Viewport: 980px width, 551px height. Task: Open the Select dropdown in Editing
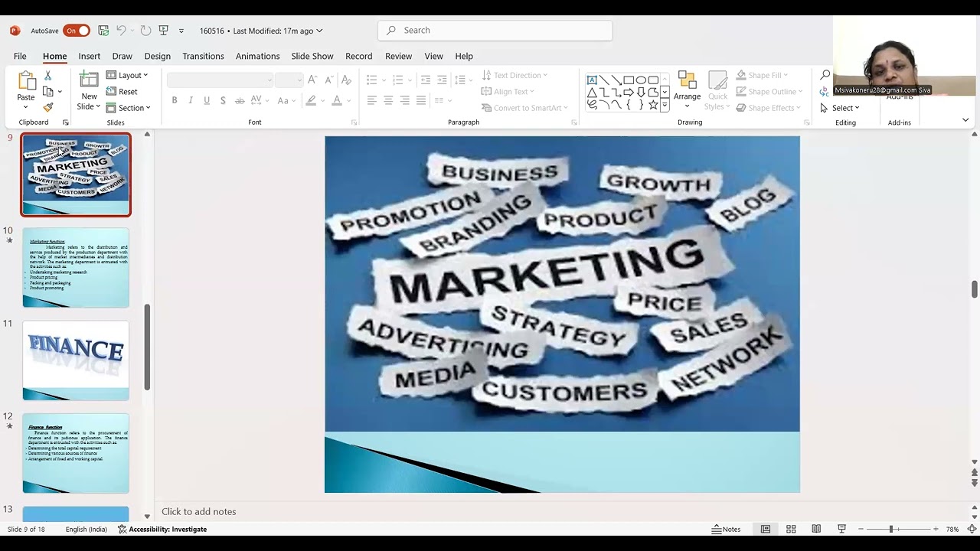(840, 108)
